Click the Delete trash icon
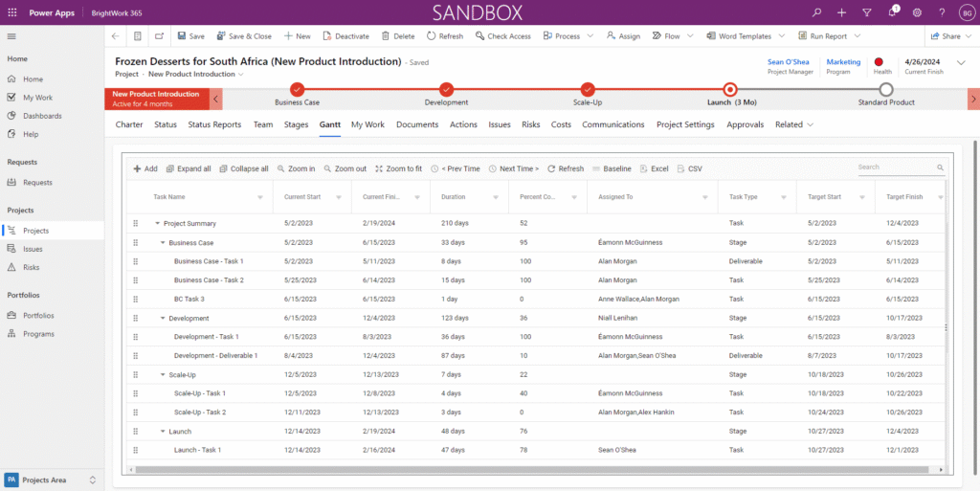This screenshot has width=980, height=491. [x=386, y=36]
